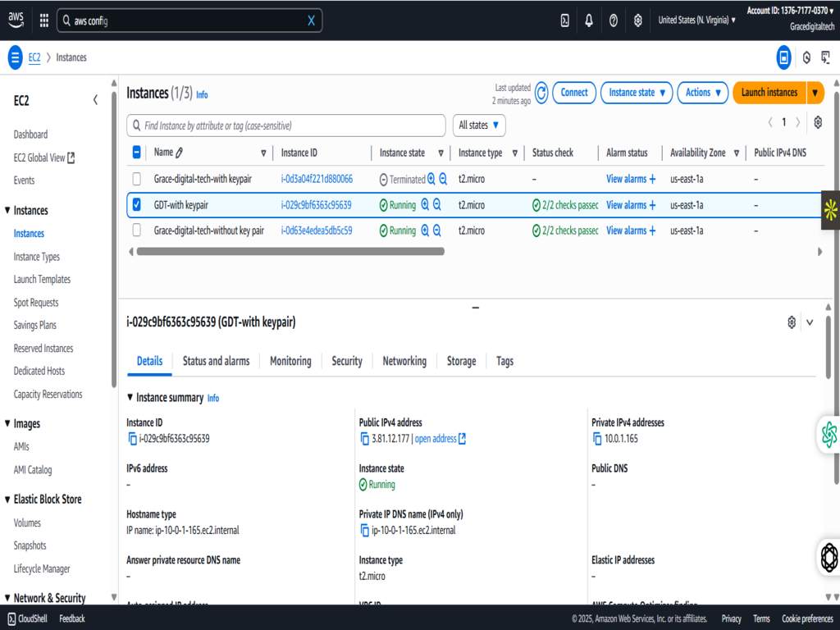
Task: Zoom in filter for GDT-with keypair state
Action: point(426,204)
